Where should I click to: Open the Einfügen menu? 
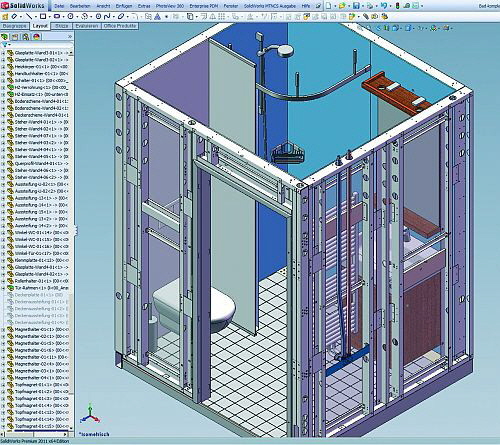coord(124,6)
